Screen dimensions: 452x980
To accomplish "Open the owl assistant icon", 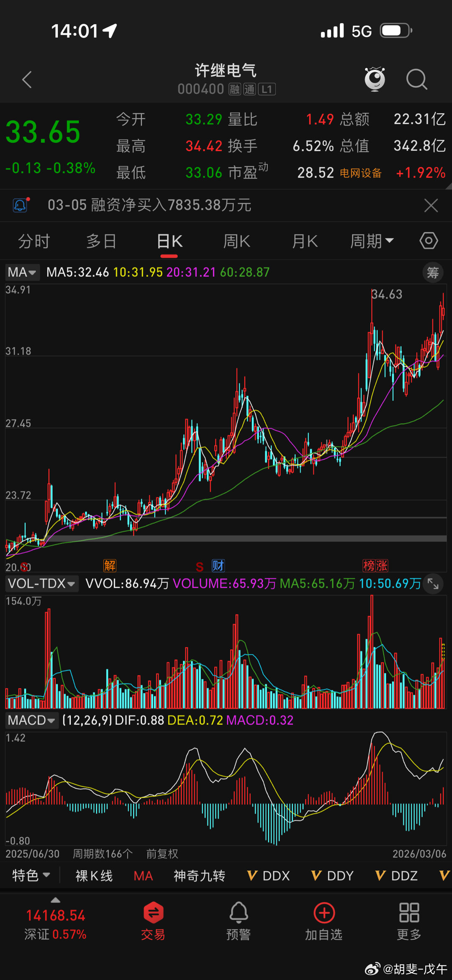I will coord(375,79).
